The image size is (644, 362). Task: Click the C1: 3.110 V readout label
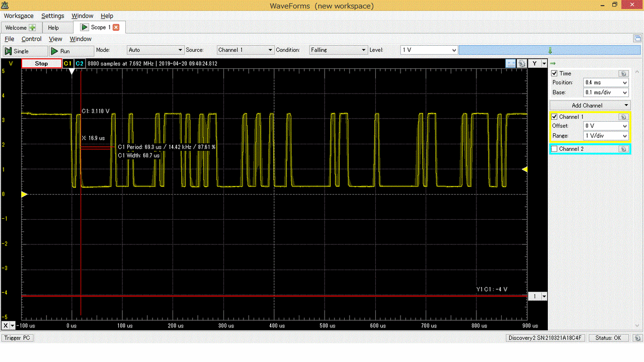pyautogui.click(x=96, y=111)
